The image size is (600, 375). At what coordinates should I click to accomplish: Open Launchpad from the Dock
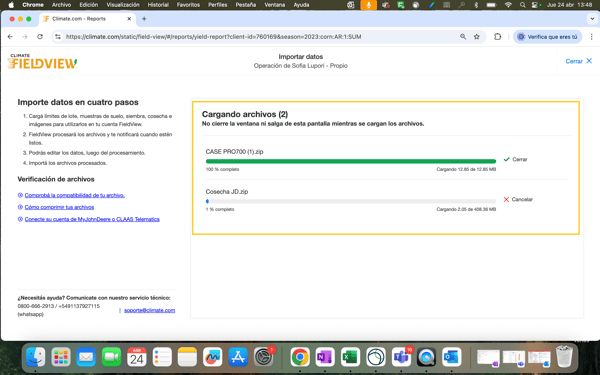click(61, 357)
